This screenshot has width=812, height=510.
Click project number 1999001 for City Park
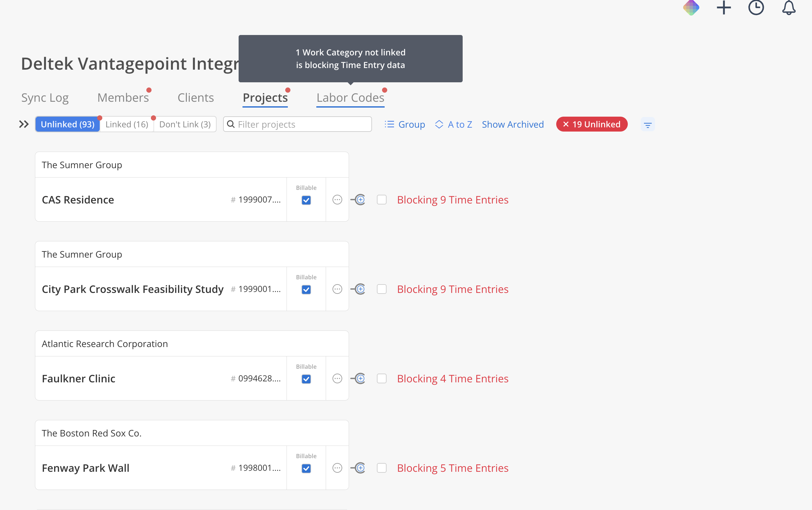[x=256, y=289]
